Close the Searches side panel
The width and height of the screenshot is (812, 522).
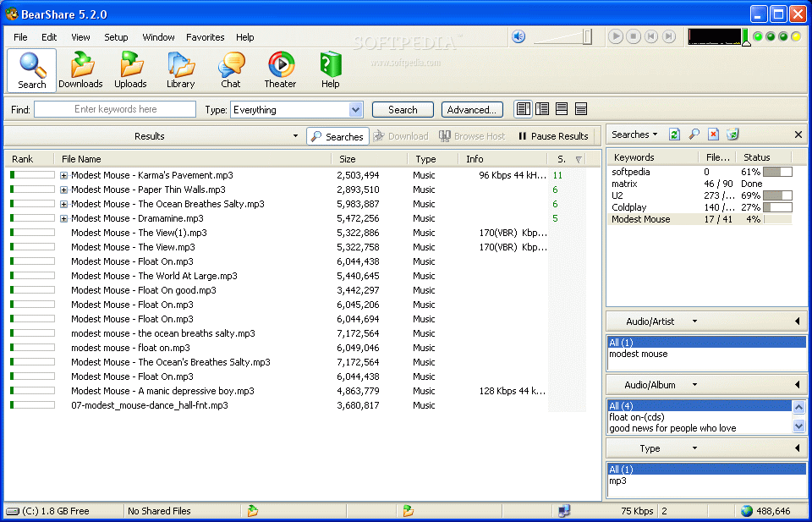[x=798, y=135]
